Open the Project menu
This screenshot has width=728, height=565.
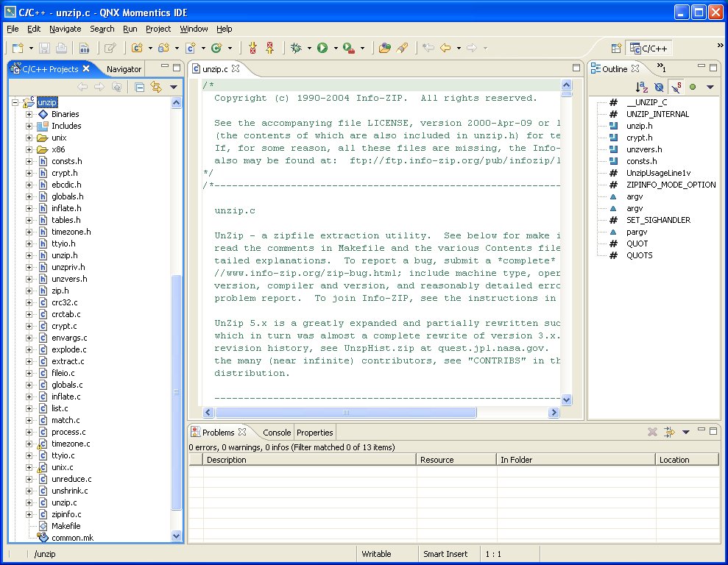pos(158,29)
